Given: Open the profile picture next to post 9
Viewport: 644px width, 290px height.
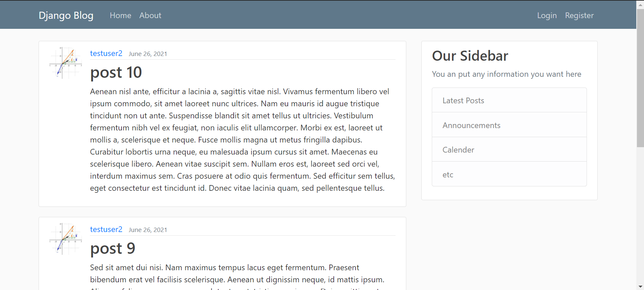Looking at the screenshot, I should click(x=65, y=239).
